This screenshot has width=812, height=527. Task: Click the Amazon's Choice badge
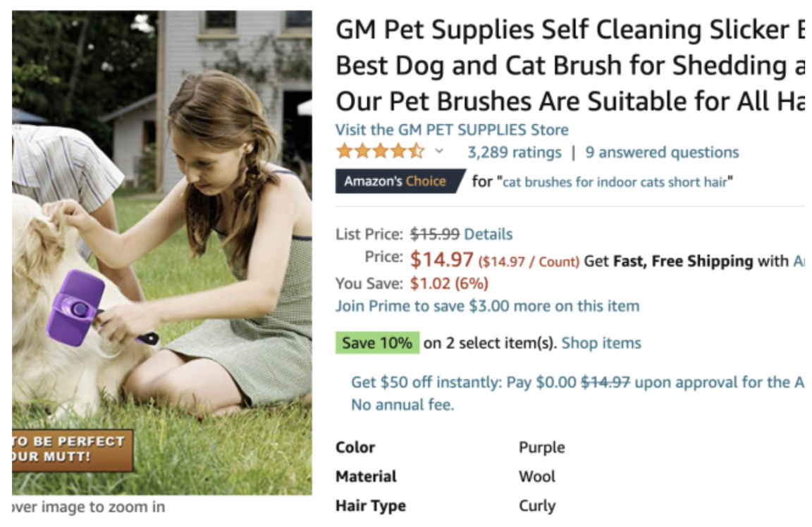click(400, 181)
